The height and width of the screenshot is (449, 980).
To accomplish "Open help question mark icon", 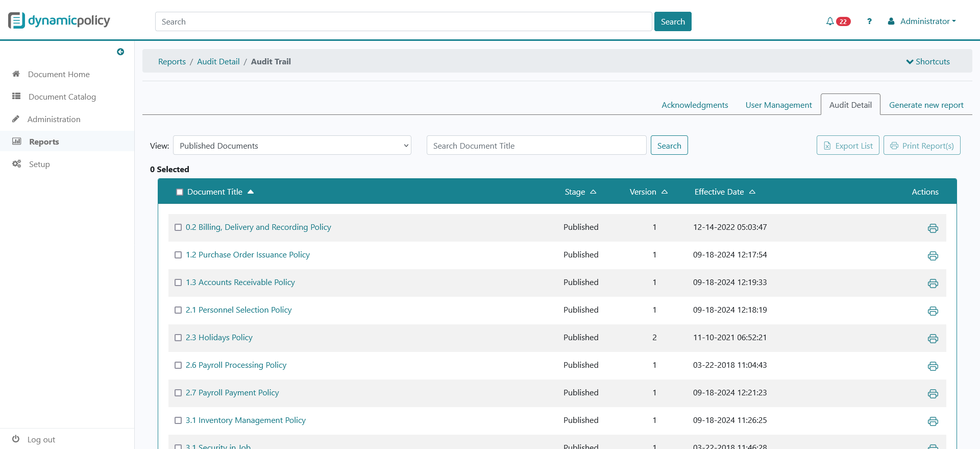I will pos(869,21).
